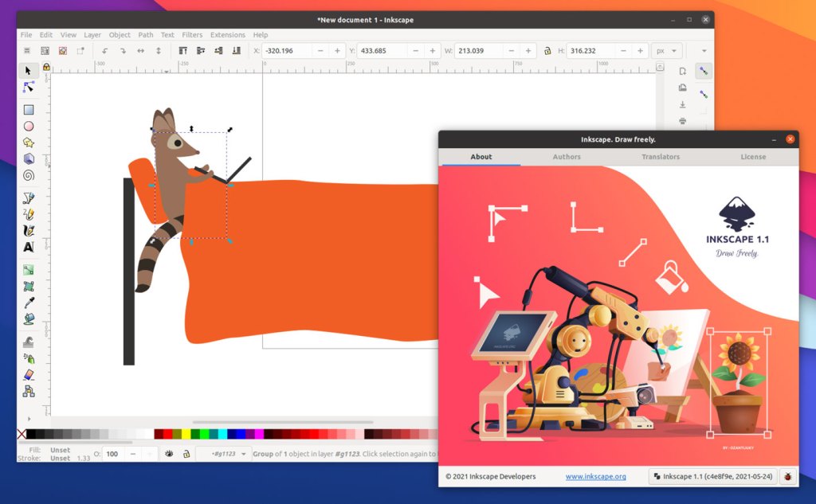This screenshot has width=816, height=504.
Task: Flip the selection horizontally
Action: [x=140, y=50]
